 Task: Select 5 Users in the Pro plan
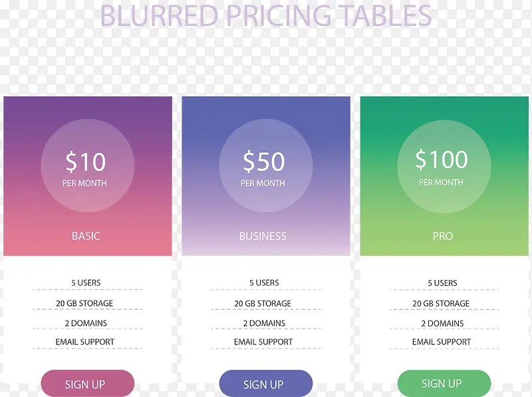[442, 283]
